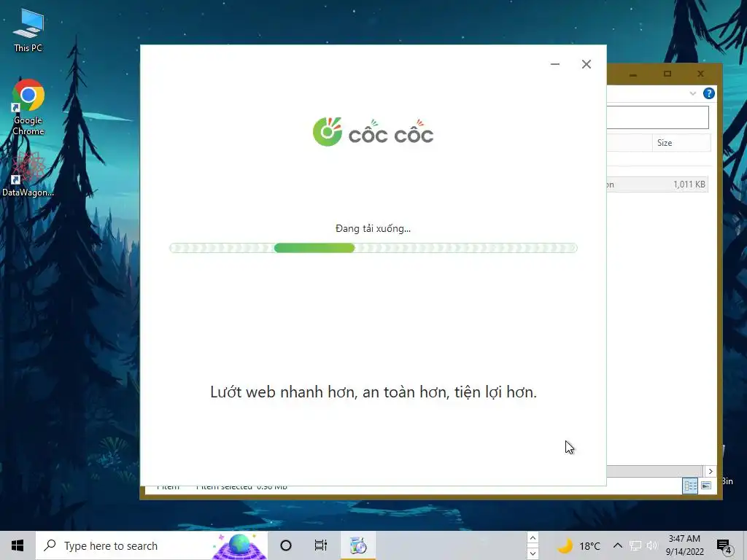Click the File Explorer search box
The height and width of the screenshot is (560, 747).
click(657, 117)
